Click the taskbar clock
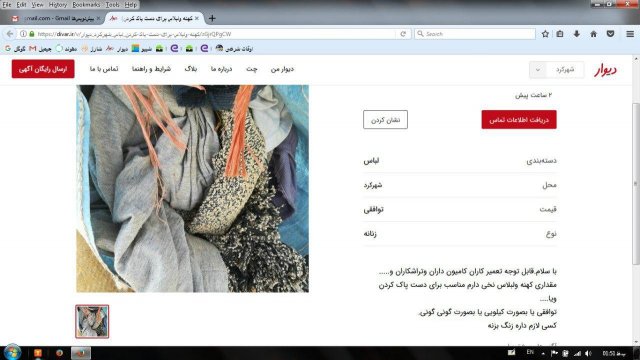The height and width of the screenshot is (360, 640). coord(614,353)
